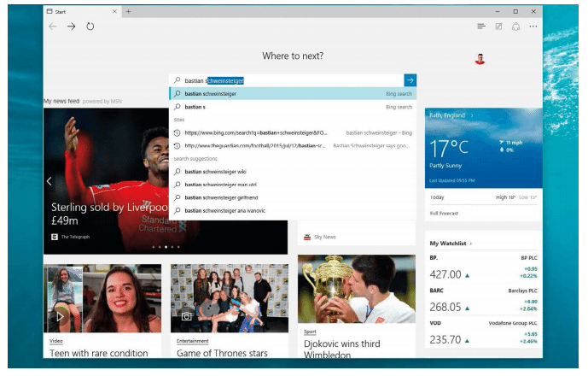Image resolution: width=588 pixels, height=376 pixels.
Task: Open a new tab with plus icon
Action: (x=128, y=12)
